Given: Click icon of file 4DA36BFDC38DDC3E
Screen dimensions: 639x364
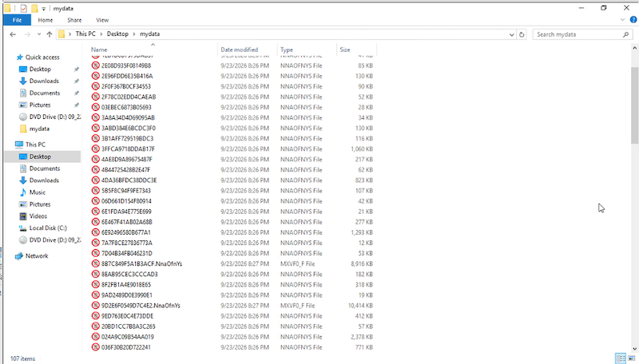Looking at the screenshot, I should (95, 180).
